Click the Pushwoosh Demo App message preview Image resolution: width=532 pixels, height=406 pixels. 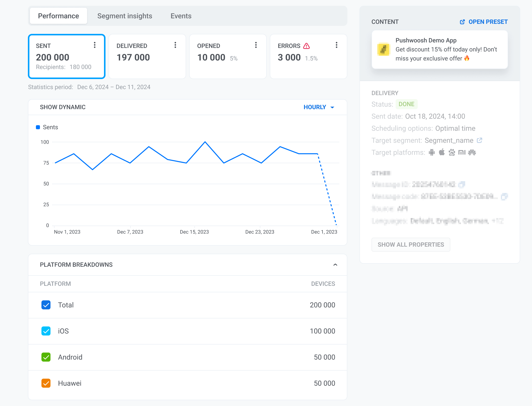(439, 49)
